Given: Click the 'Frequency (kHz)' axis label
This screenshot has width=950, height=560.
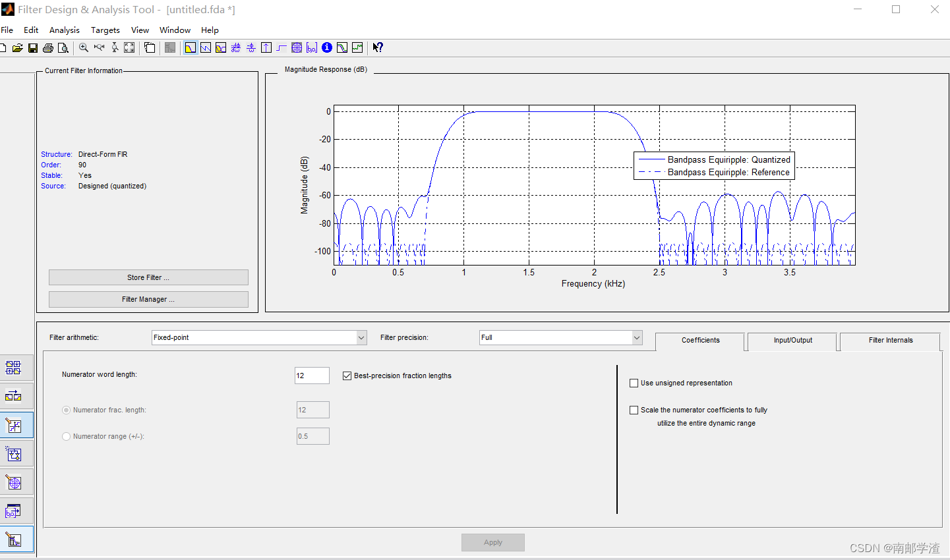Looking at the screenshot, I should [593, 284].
